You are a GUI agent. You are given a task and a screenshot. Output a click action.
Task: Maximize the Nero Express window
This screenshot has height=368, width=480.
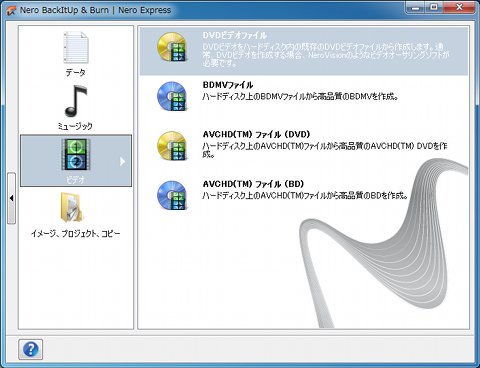(x=434, y=7)
